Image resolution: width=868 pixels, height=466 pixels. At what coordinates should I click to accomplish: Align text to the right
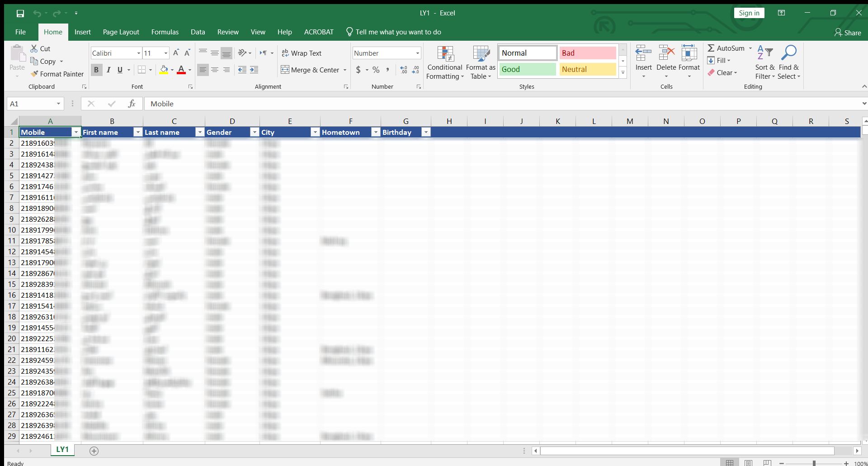(226, 70)
